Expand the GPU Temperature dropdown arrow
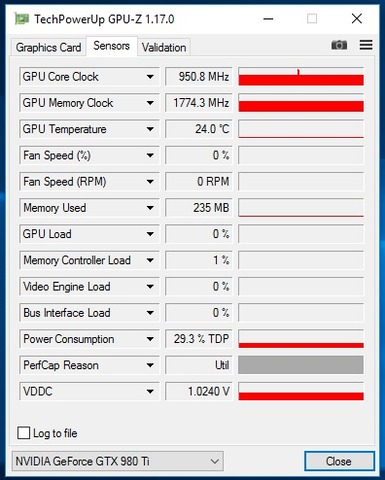Viewport: 385px width, 480px height. click(150, 129)
